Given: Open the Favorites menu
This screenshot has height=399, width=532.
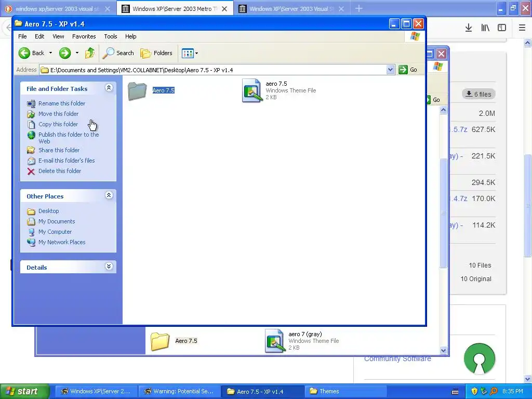Looking at the screenshot, I should click(x=84, y=36).
